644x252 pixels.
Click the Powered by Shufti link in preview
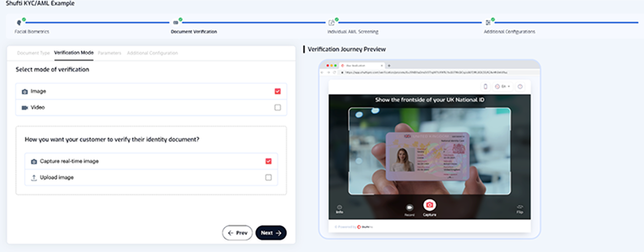pyautogui.click(x=354, y=227)
